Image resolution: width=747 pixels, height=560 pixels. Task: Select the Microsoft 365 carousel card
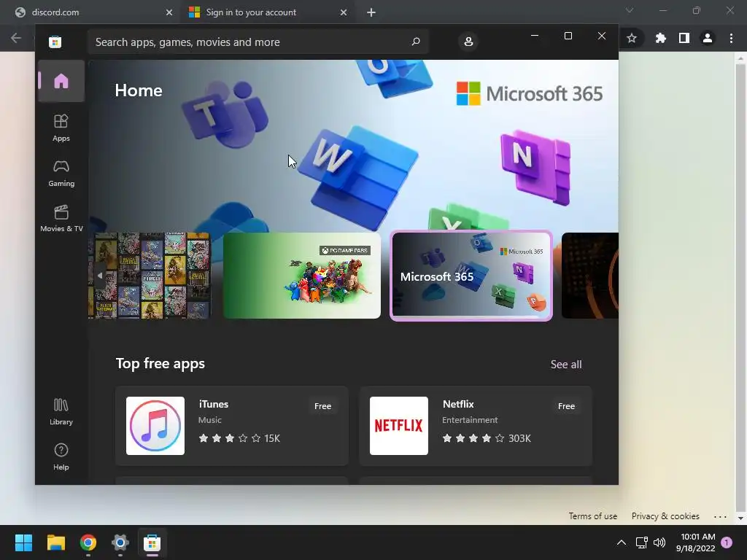coord(471,276)
